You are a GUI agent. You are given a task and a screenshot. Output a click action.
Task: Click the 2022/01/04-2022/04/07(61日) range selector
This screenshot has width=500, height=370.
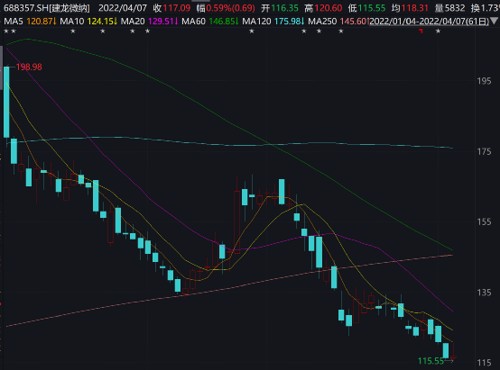(429, 22)
